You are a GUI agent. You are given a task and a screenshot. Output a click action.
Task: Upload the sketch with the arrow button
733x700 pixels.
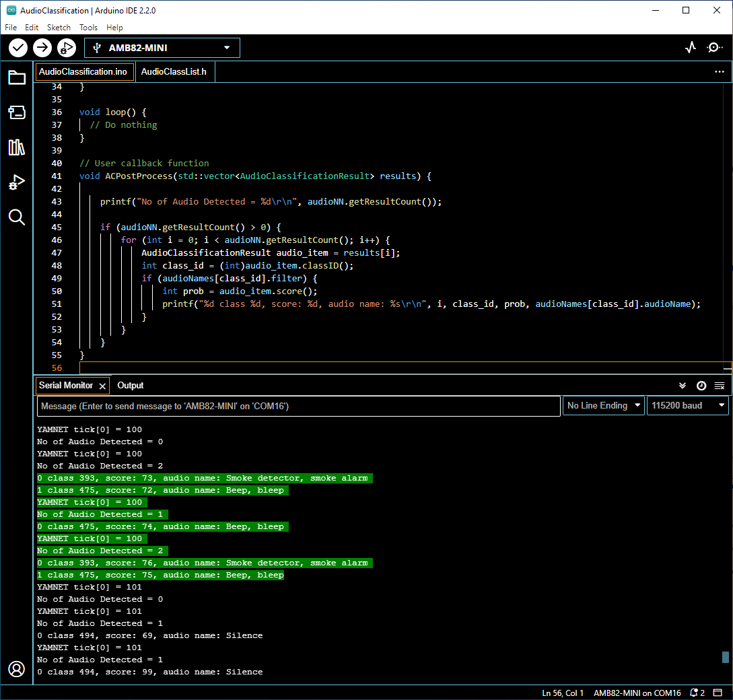(42, 48)
